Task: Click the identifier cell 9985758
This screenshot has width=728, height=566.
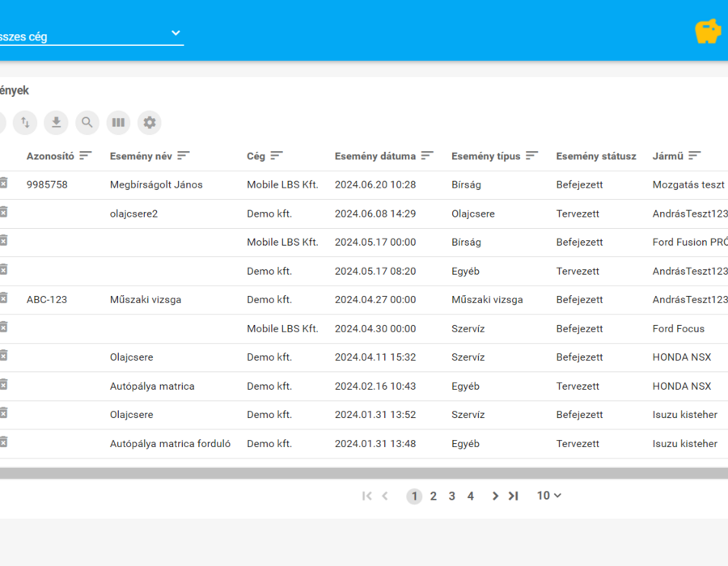Action: coord(47,184)
